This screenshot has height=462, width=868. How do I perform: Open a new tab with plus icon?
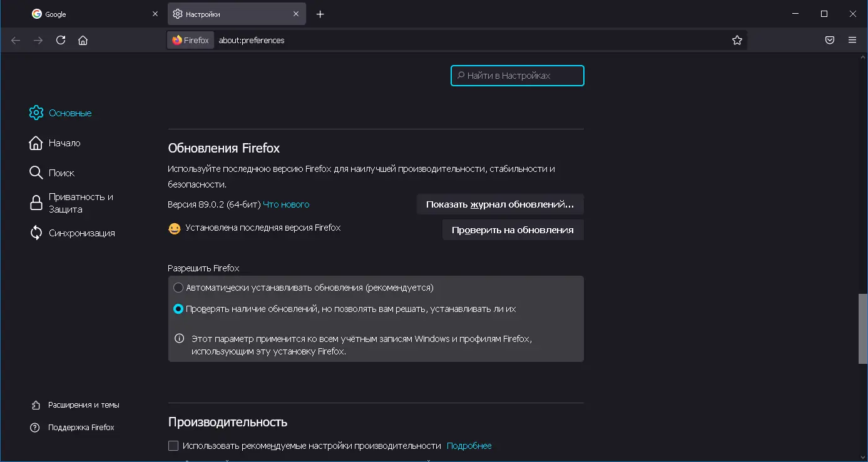click(x=320, y=14)
